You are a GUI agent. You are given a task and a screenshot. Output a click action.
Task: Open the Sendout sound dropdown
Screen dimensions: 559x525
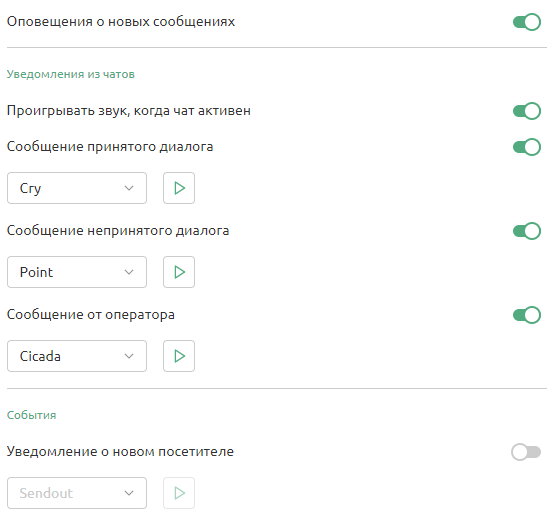77,493
